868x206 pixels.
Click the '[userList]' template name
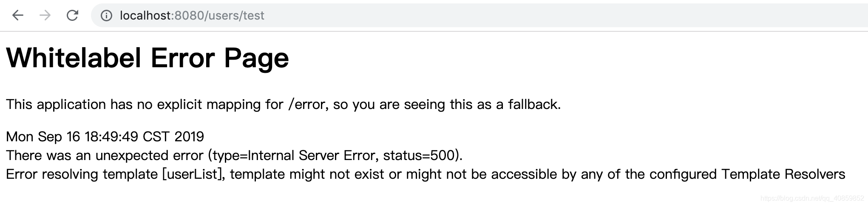(x=193, y=174)
